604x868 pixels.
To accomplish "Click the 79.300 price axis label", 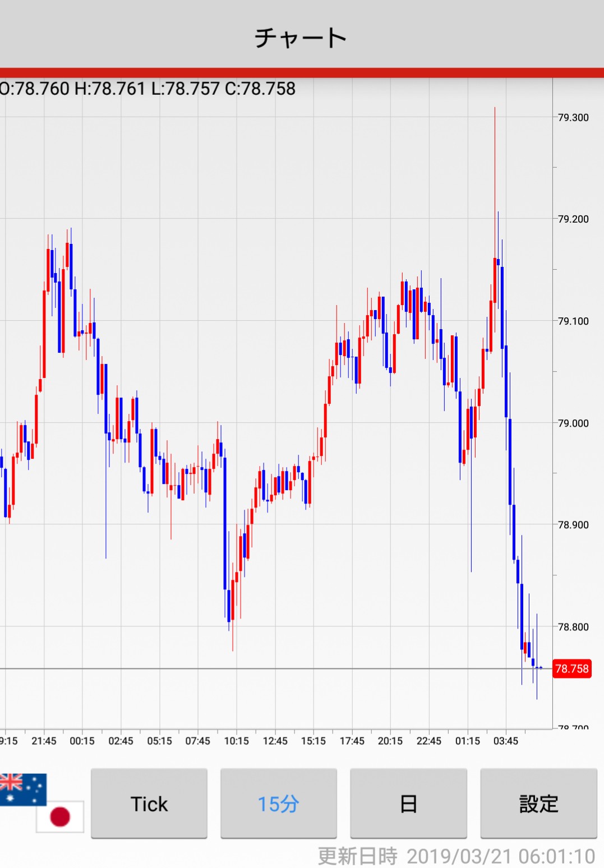I will 573,117.
